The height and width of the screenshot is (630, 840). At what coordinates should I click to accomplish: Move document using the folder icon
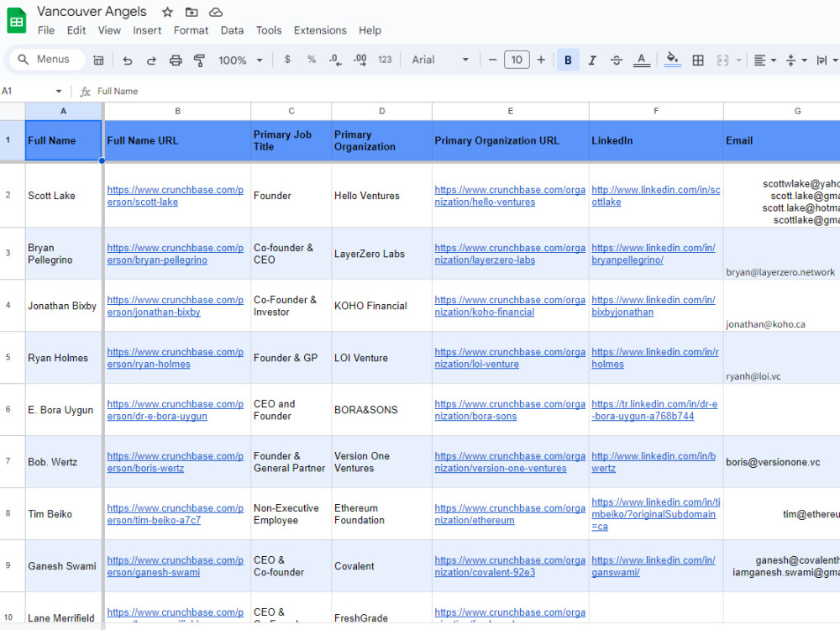click(x=192, y=13)
